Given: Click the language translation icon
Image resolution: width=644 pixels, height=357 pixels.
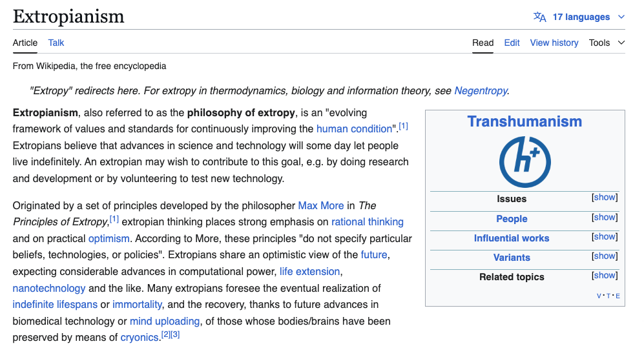Looking at the screenshot, I should tap(539, 17).
